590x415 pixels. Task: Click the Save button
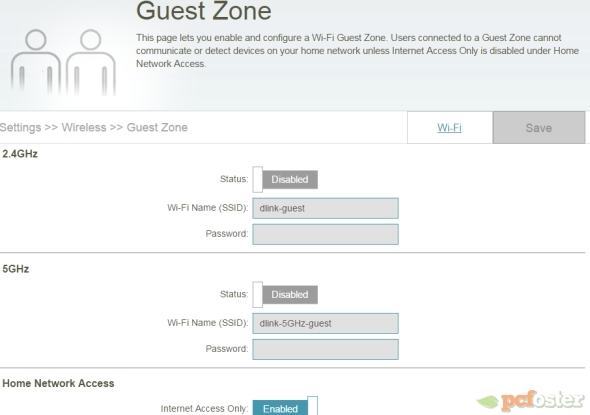click(x=539, y=128)
